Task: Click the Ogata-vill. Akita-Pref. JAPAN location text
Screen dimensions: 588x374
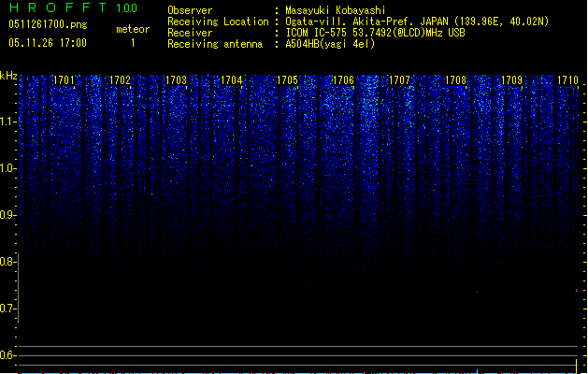Action: pos(417,22)
